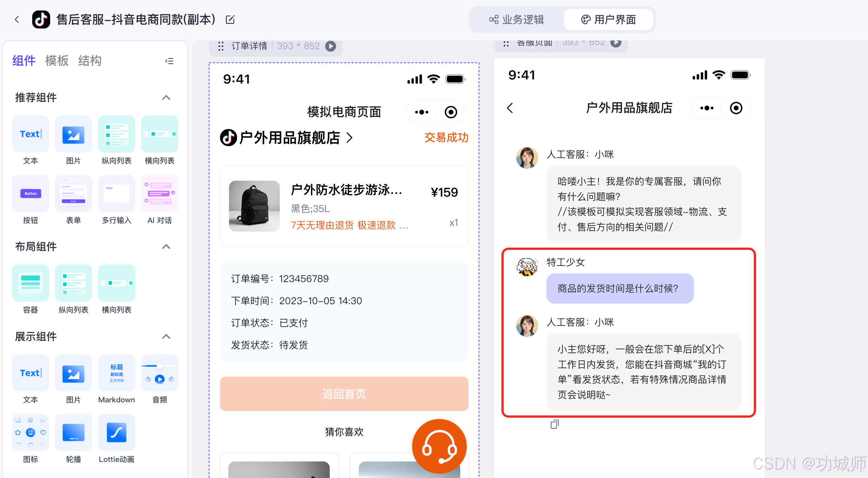Select 文本 component in 展示组件
This screenshot has height=478, width=868.
click(30, 379)
